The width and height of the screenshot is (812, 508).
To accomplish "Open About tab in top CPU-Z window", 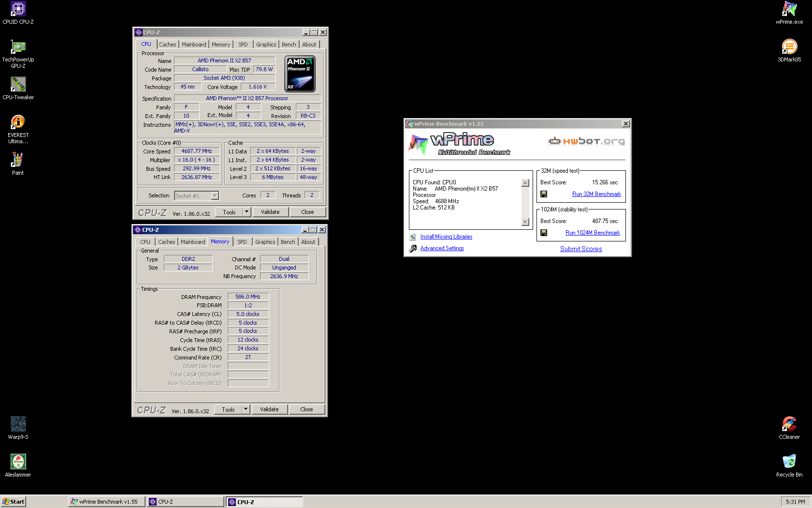I will pos(309,45).
